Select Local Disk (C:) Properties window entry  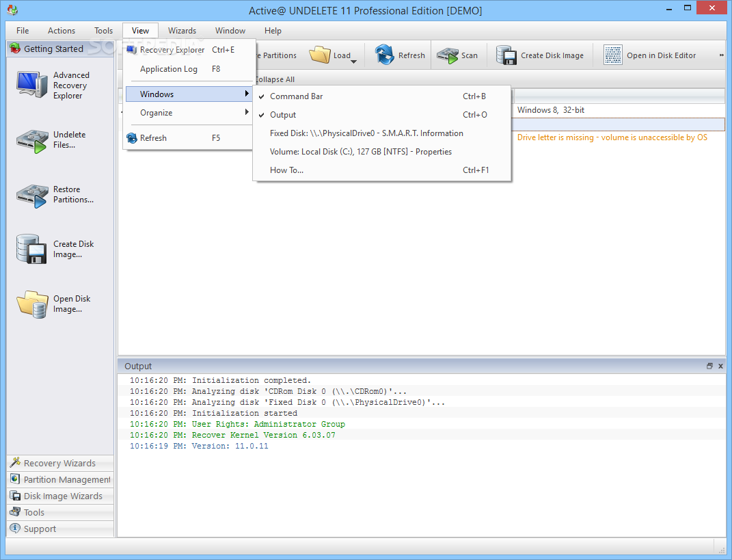382,152
